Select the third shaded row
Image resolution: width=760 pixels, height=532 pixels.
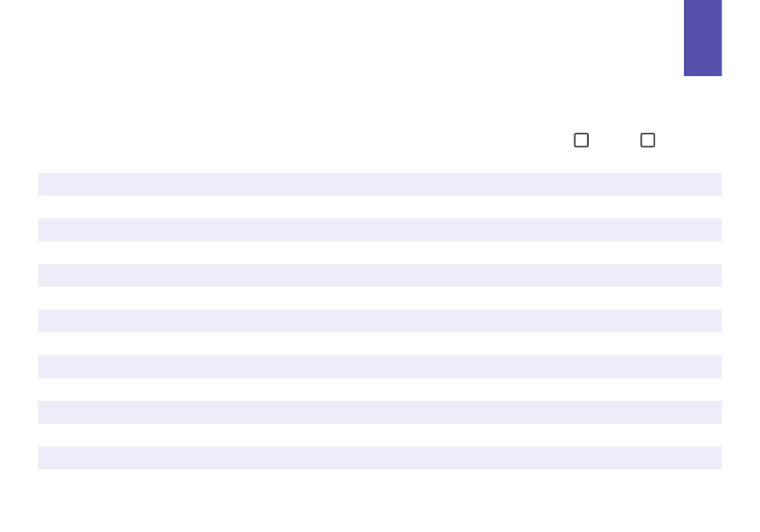click(x=379, y=275)
